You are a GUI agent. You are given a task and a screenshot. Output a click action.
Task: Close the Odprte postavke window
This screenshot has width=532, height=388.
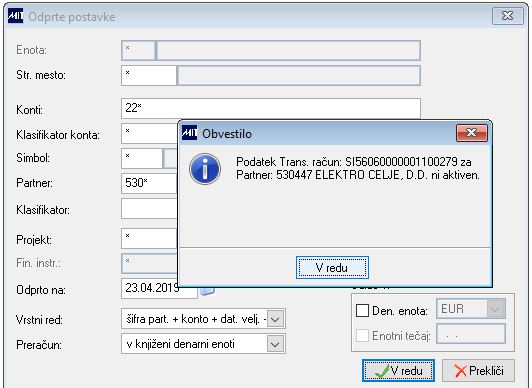pyautogui.click(x=508, y=16)
